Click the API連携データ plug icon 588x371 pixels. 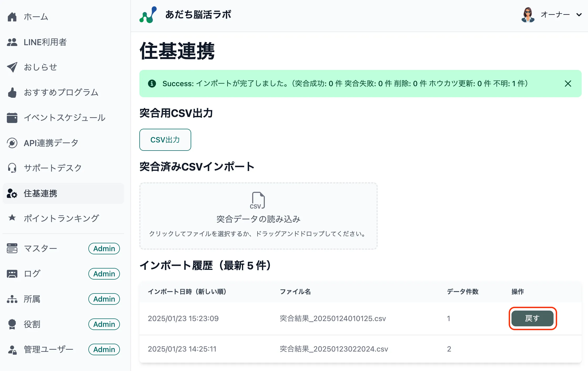tap(12, 143)
